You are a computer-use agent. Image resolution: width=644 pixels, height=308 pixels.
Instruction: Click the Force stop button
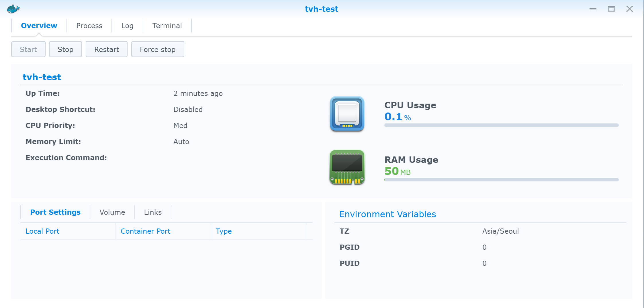point(158,49)
